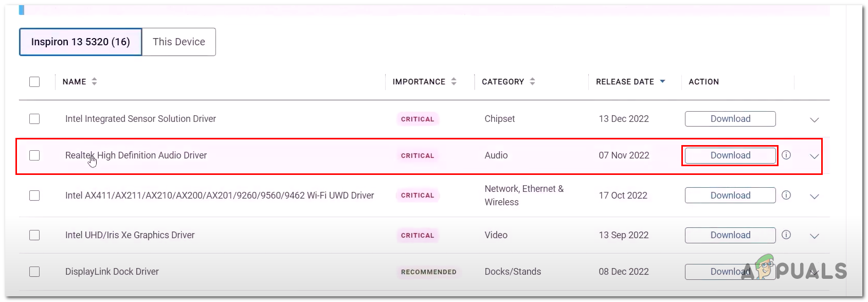The image size is (868, 302).
Task: Open the This Device tab
Action: [x=179, y=42]
